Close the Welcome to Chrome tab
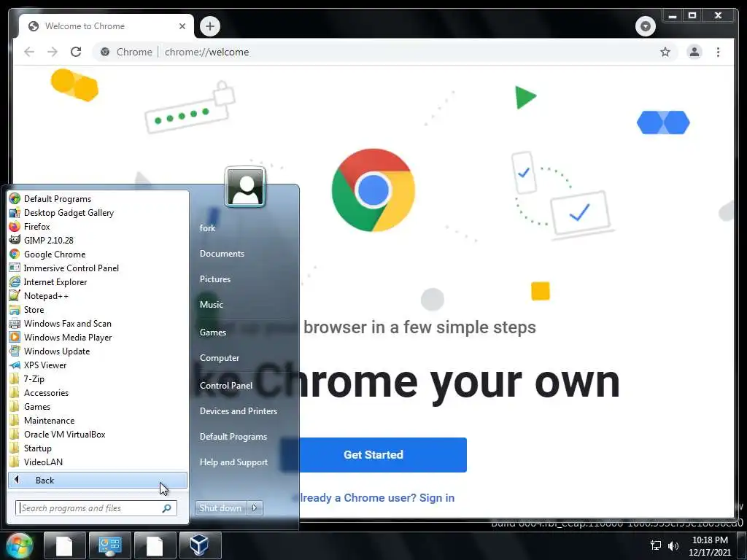This screenshot has height=560, width=747. pyautogui.click(x=182, y=26)
